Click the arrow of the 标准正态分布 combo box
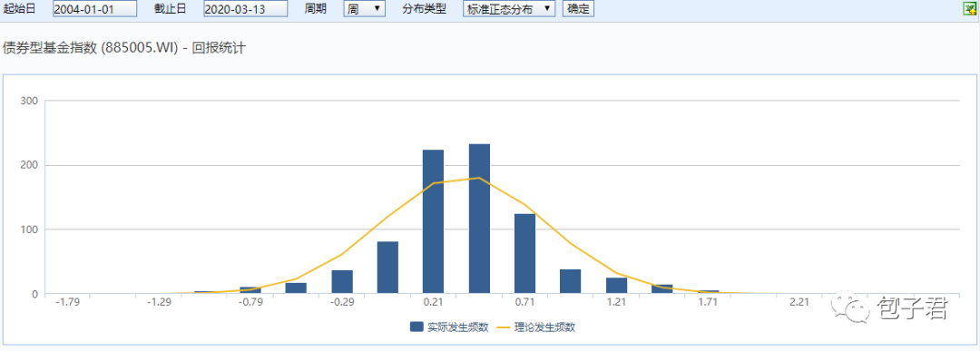This screenshot has width=980, height=351. click(547, 9)
